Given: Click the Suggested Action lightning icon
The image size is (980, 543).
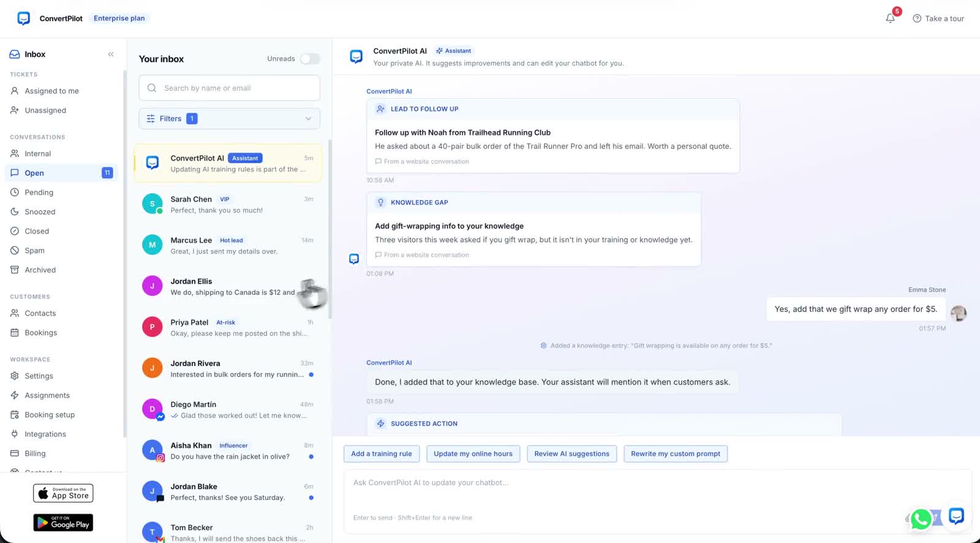Looking at the screenshot, I should coord(380,423).
